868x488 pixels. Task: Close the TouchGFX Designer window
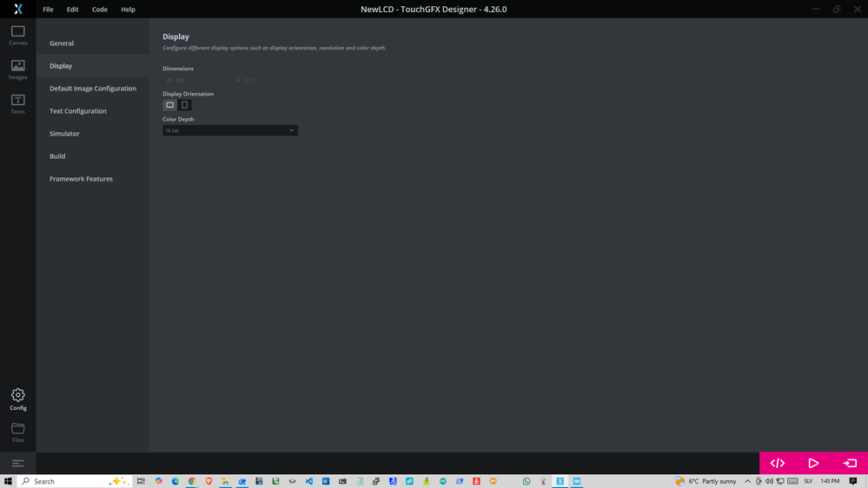(x=858, y=9)
